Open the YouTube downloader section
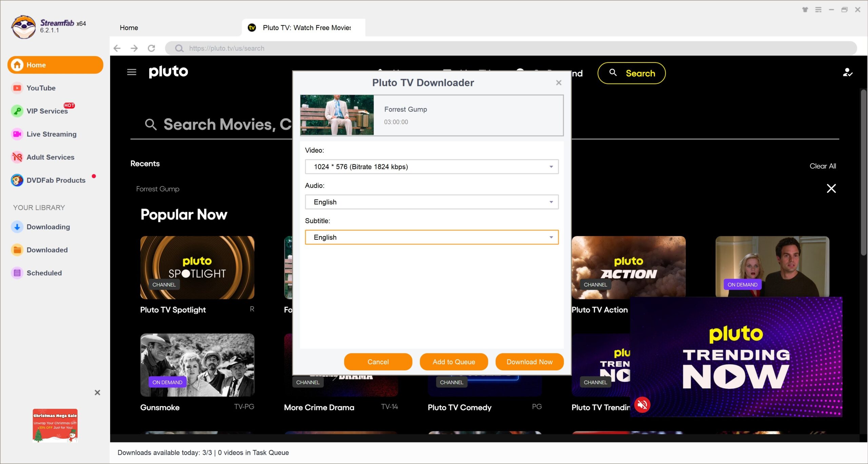 coord(41,88)
